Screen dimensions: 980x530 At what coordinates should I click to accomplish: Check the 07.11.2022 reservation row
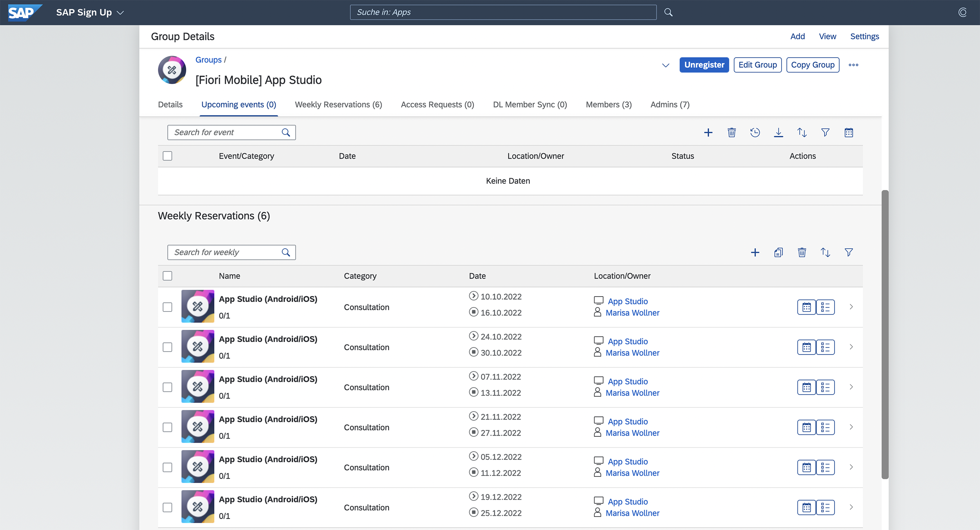167,387
